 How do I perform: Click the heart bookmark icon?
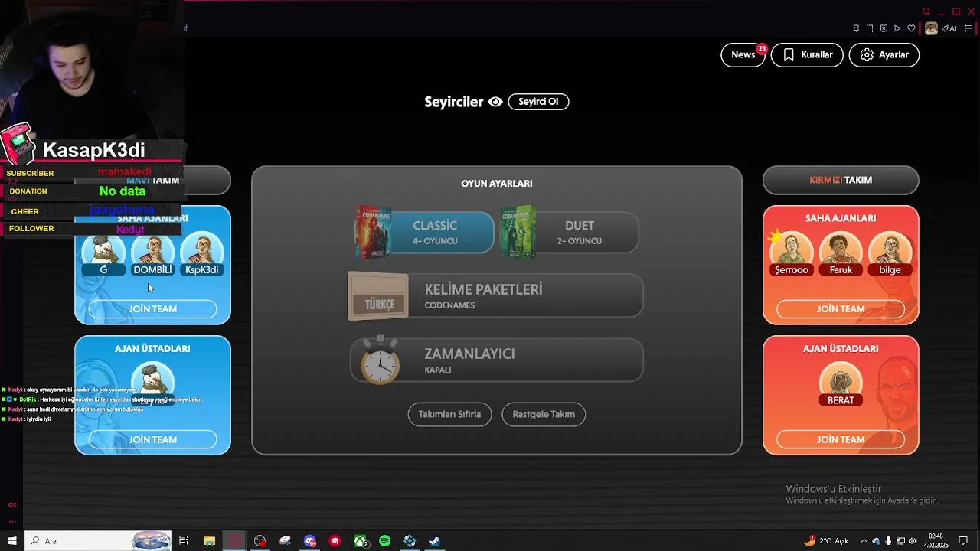coord(911,28)
